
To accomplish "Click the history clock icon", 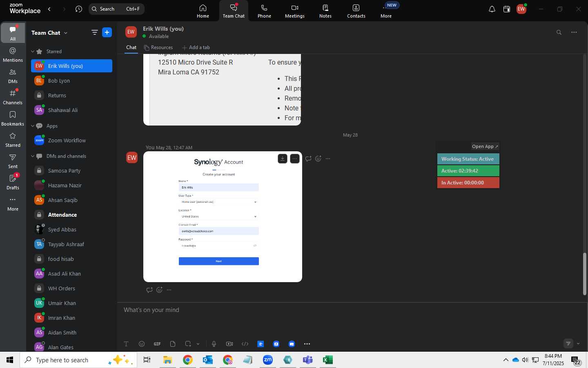I will [x=79, y=9].
